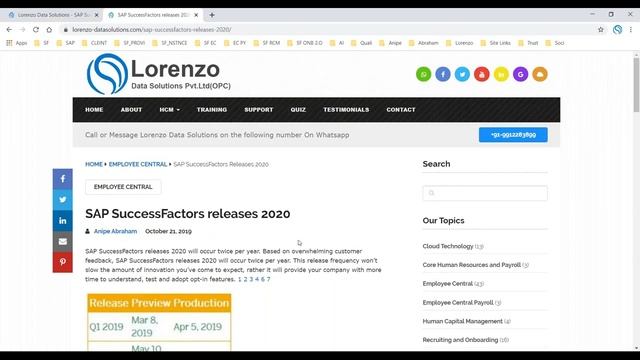
Task: Open the Facebook circle icon in header
Action: pyautogui.click(x=443, y=74)
